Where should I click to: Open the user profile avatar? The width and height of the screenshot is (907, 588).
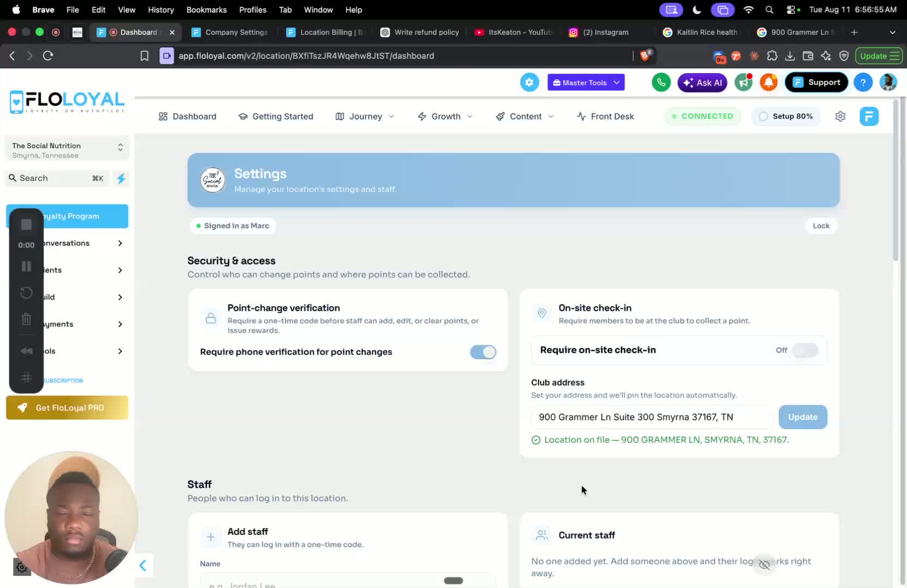click(x=888, y=82)
